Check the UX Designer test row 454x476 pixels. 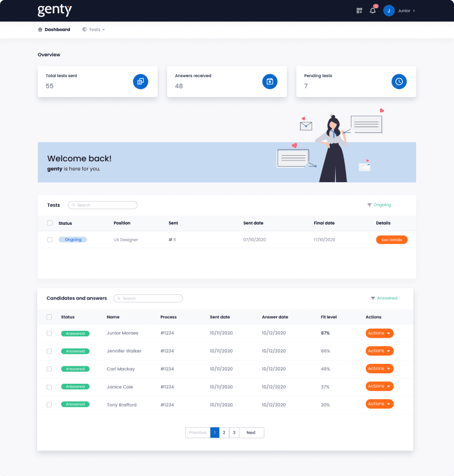tap(50, 239)
